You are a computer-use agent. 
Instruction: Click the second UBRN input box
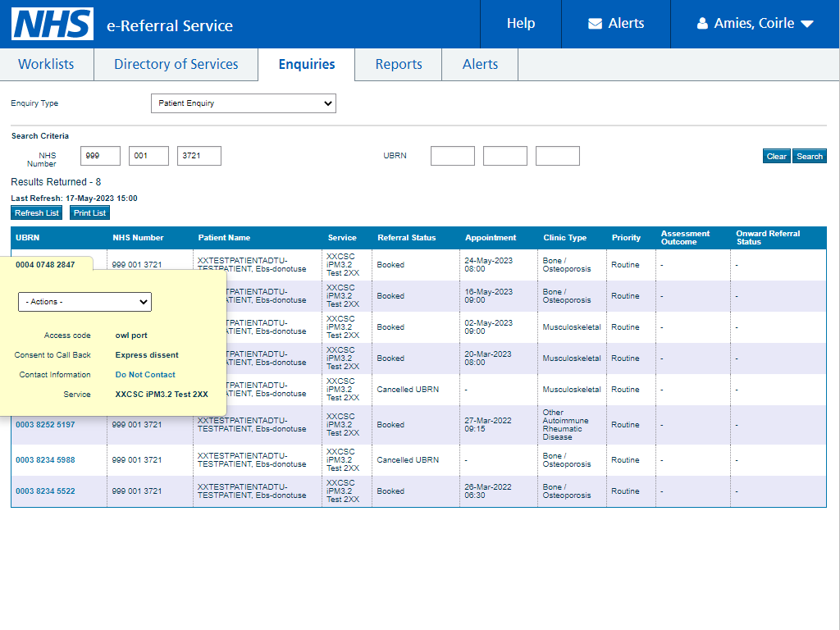tap(505, 156)
